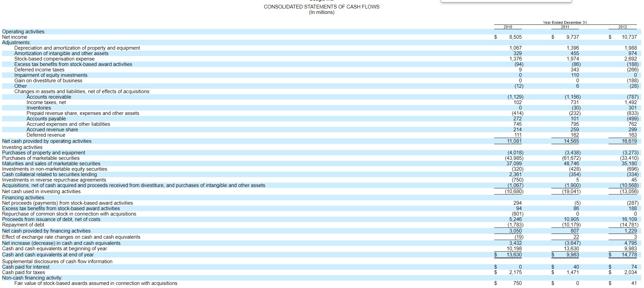Click 'Maturities and sales of marketable securities'
This screenshot has width=644, height=288.
coord(51,164)
